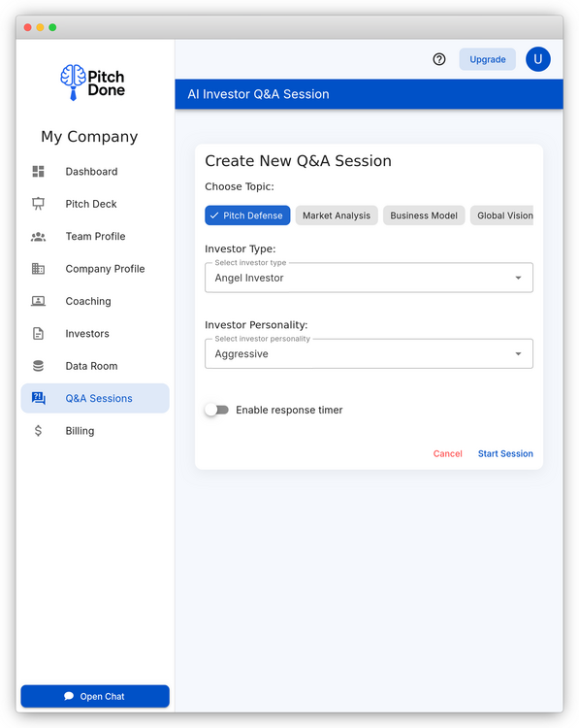Viewport: 579px width, 728px height.
Task: Click the Billing dollar sign icon
Action: pyautogui.click(x=38, y=431)
